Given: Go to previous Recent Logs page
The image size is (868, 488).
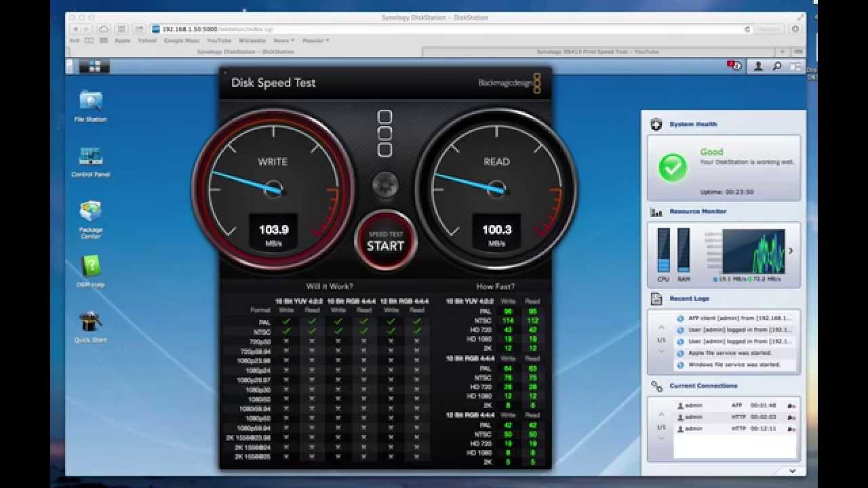Looking at the screenshot, I should pyautogui.click(x=661, y=328).
